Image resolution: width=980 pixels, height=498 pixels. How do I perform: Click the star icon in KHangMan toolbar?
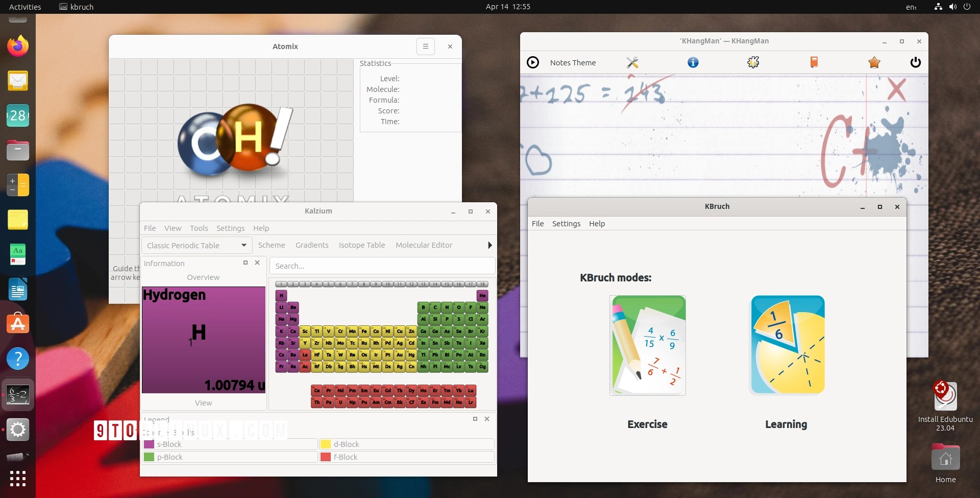click(874, 62)
